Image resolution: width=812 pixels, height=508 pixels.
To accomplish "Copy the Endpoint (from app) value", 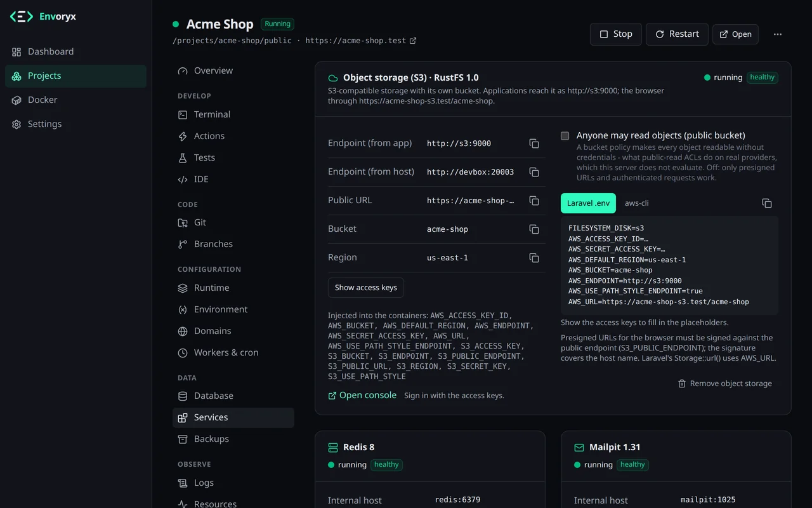I will point(534,144).
